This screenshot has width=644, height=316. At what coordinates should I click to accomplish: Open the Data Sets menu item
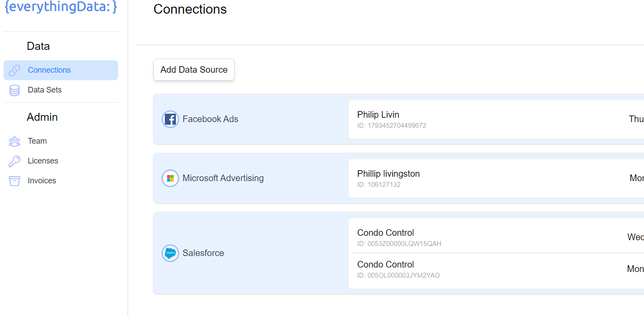click(45, 90)
